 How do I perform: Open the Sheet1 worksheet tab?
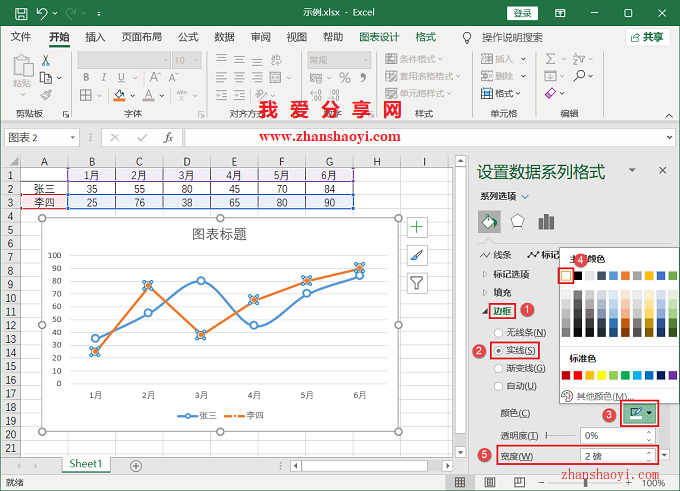[85, 464]
